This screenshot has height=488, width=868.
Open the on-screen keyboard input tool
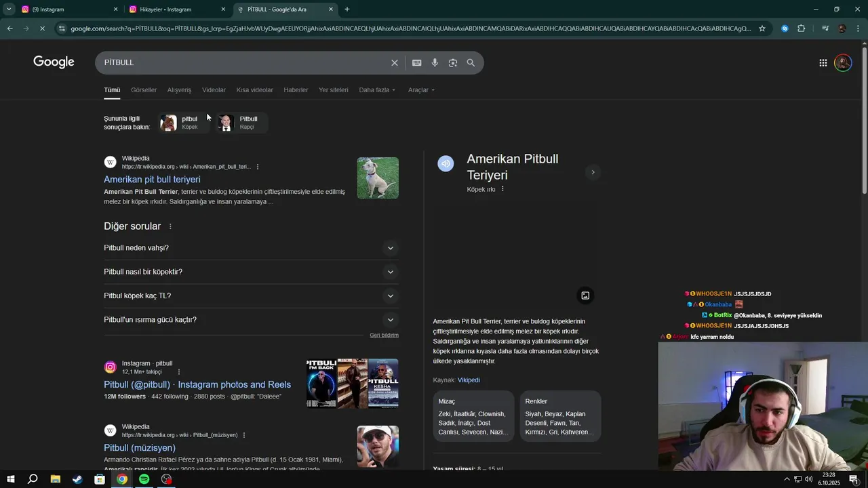(x=416, y=63)
